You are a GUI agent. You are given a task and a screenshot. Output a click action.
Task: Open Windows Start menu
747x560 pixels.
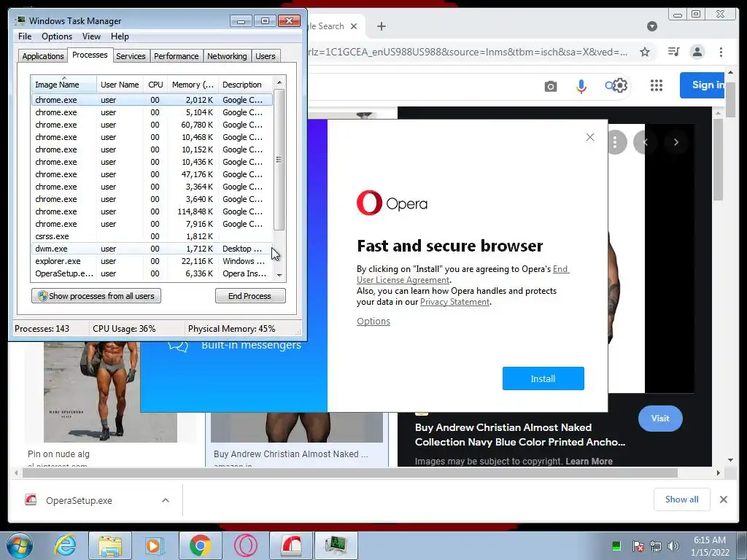(19, 545)
